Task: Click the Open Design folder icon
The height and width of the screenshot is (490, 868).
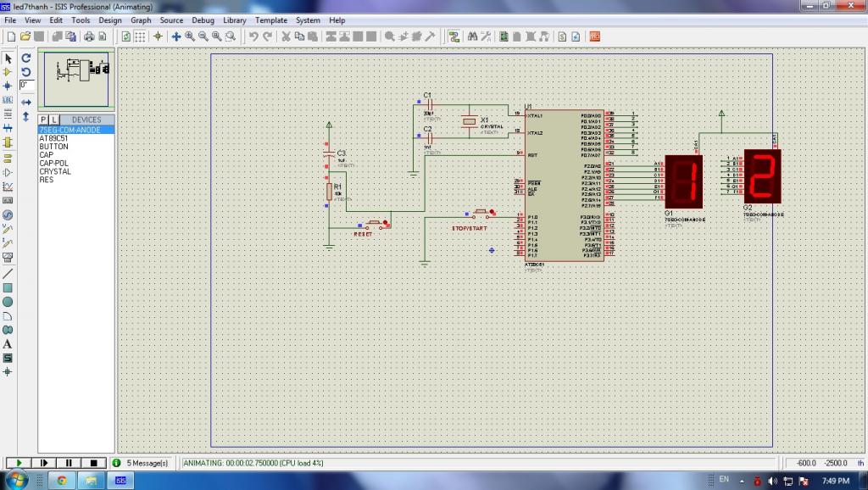Action: (x=25, y=36)
